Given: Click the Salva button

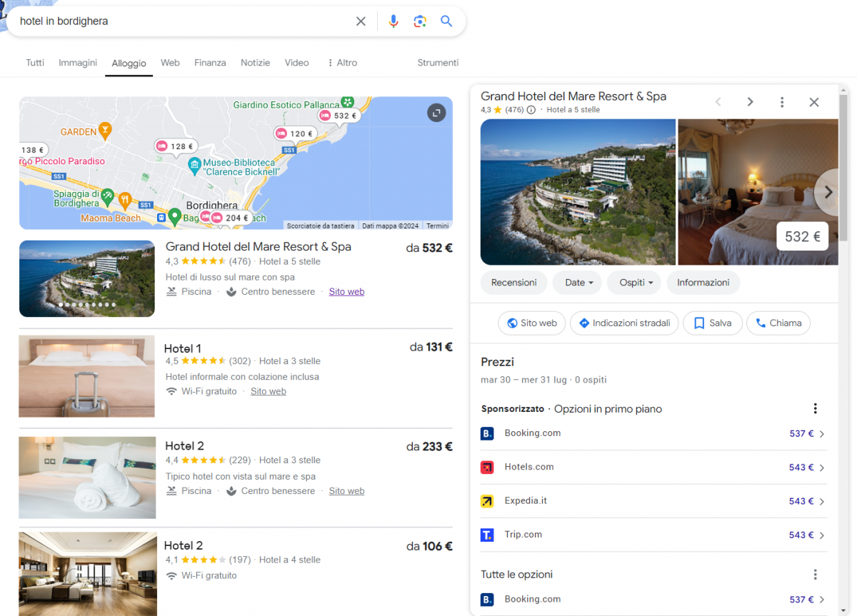Looking at the screenshot, I should (x=712, y=323).
